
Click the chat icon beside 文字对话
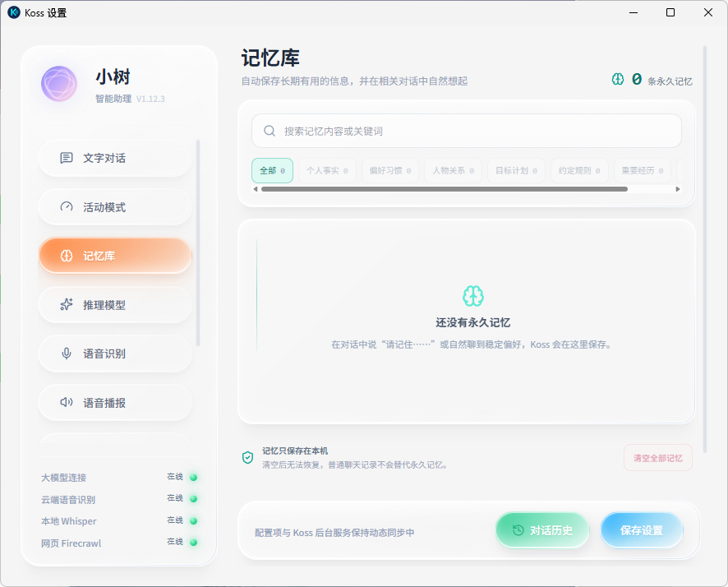coord(67,158)
